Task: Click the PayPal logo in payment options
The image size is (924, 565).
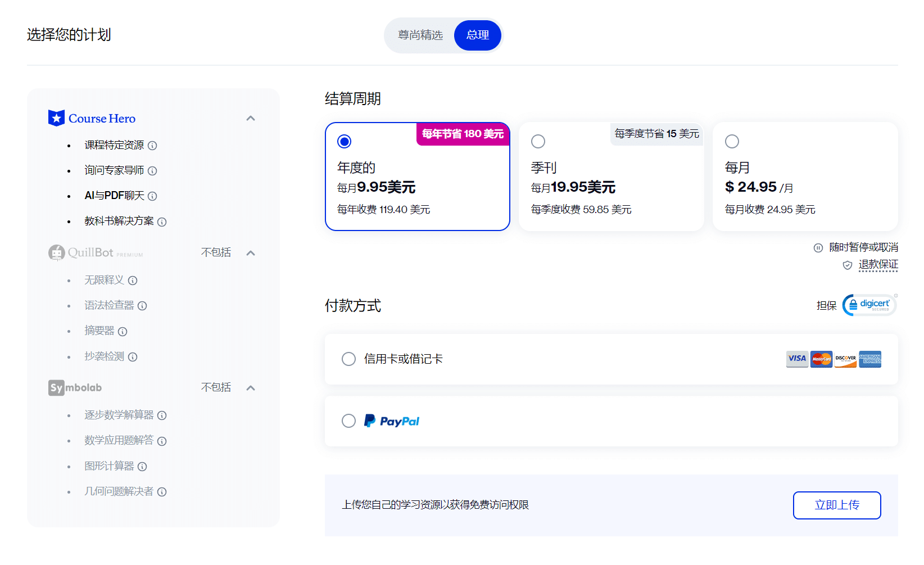Action: 392,421
